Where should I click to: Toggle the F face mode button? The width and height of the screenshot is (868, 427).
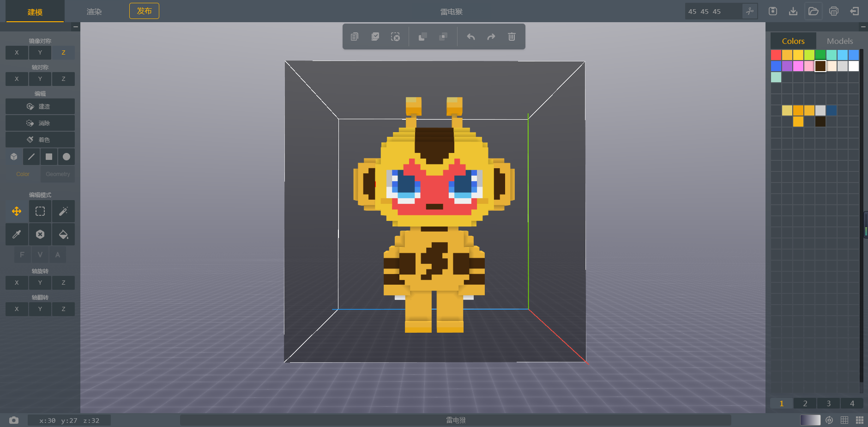(22, 255)
